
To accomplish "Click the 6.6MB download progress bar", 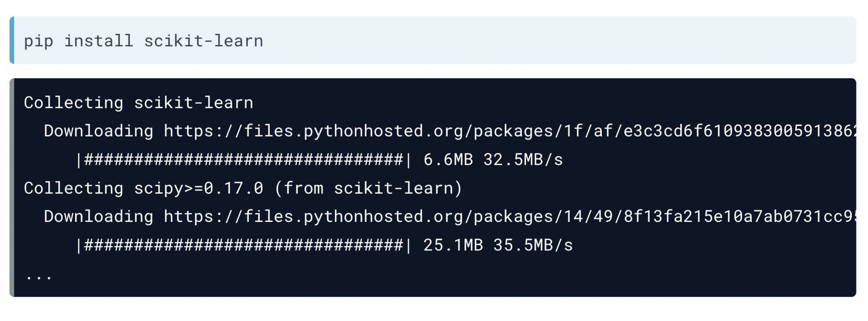I will [244, 160].
